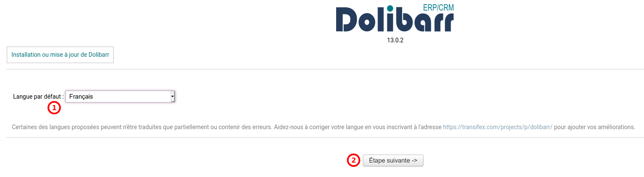The image size is (644, 177).
Task: Click the small arrow of the language selector
Action: pyautogui.click(x=172, y=97)
